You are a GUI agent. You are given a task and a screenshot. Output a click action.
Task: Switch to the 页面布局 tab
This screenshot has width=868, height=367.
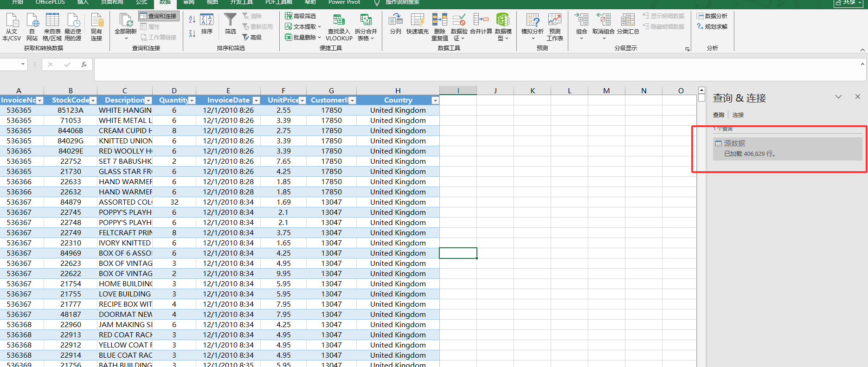pyautogui.click(x=112, y=2)
